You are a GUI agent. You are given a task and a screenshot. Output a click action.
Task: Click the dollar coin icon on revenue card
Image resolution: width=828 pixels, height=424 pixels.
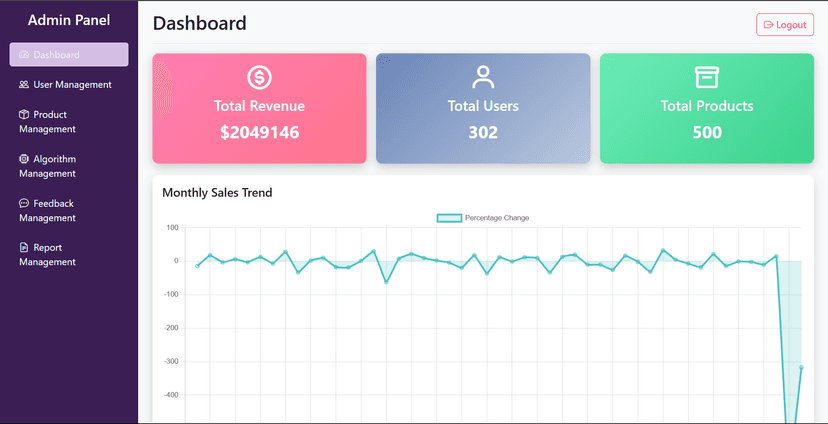259,77
